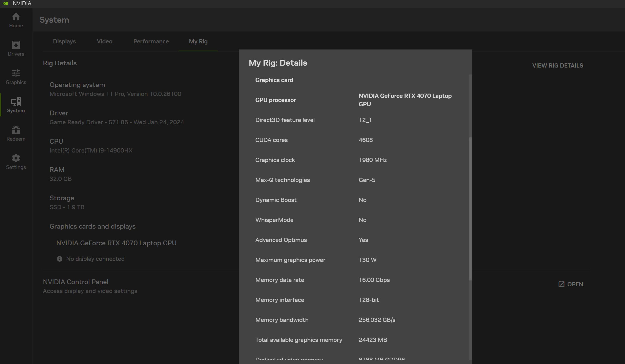Open the Settings section
The height and width of the screenshot is (364, 625).
point(16,161)
